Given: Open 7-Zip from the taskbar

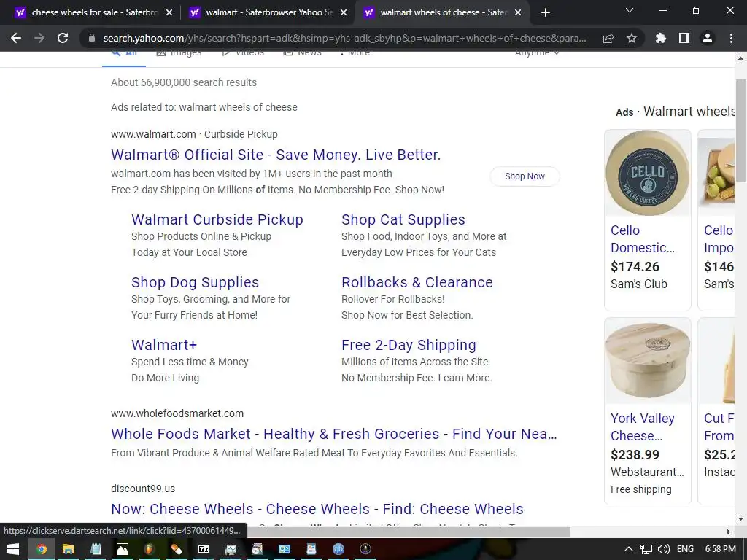Looking at the screenshot, I should (204, 549).
